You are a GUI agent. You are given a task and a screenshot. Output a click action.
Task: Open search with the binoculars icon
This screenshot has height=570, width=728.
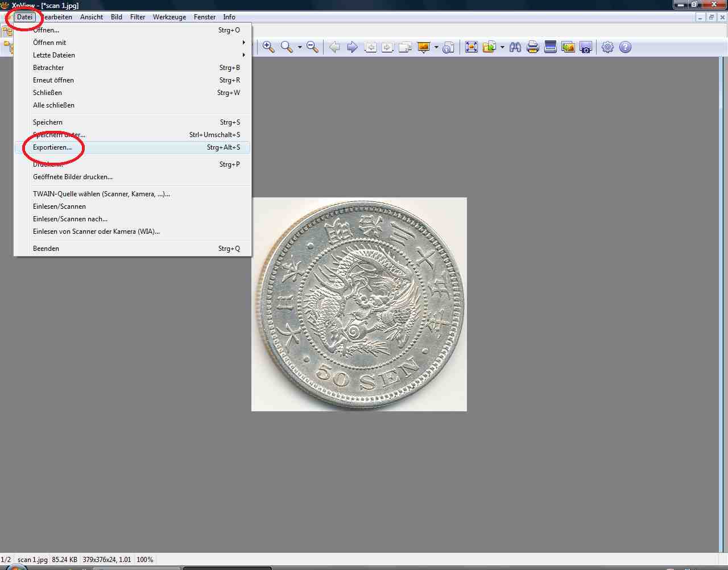click(515, 47)
